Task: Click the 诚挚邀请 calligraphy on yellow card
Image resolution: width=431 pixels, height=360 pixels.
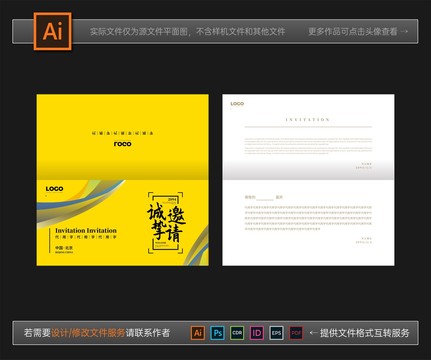Action: click(166, 222)
